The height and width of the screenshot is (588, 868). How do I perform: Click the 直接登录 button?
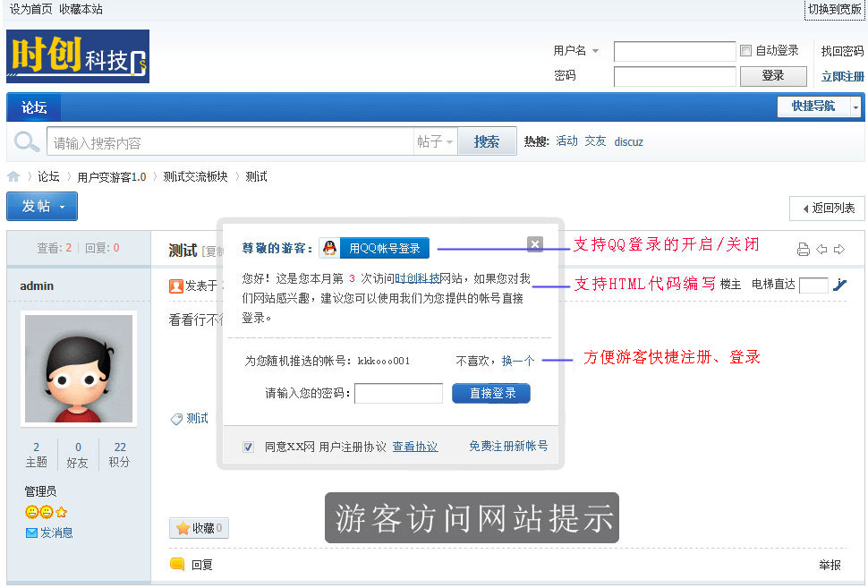click(491, 393)
